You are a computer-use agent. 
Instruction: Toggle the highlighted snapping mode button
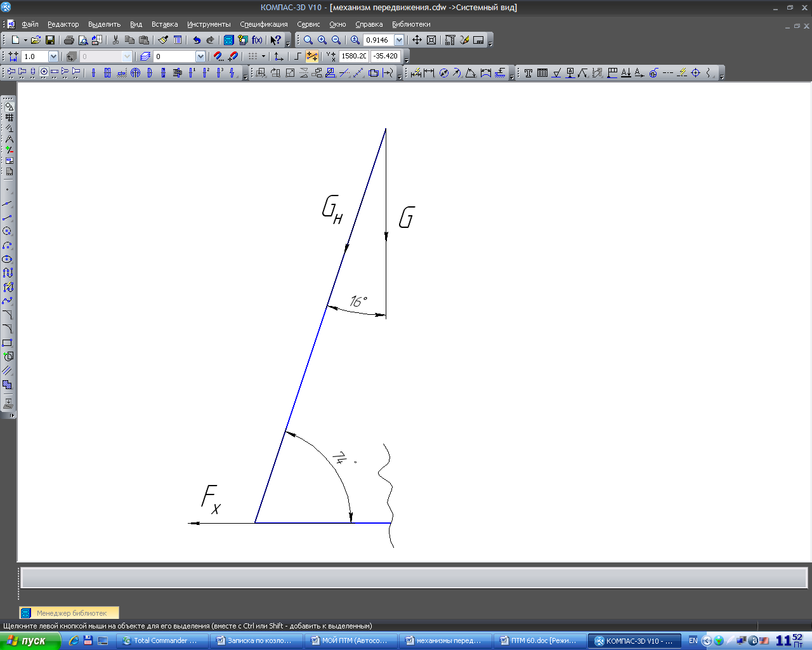311,56
